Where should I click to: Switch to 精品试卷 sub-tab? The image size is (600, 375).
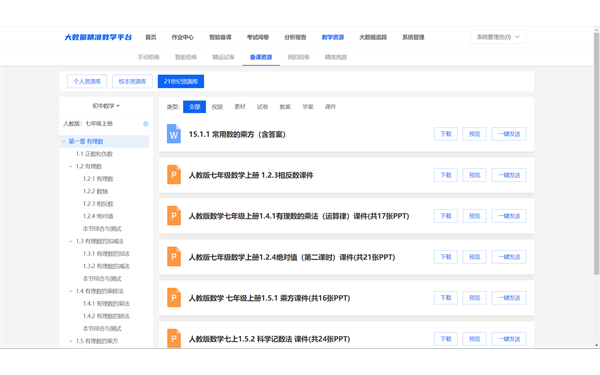(x=223, y=57)
